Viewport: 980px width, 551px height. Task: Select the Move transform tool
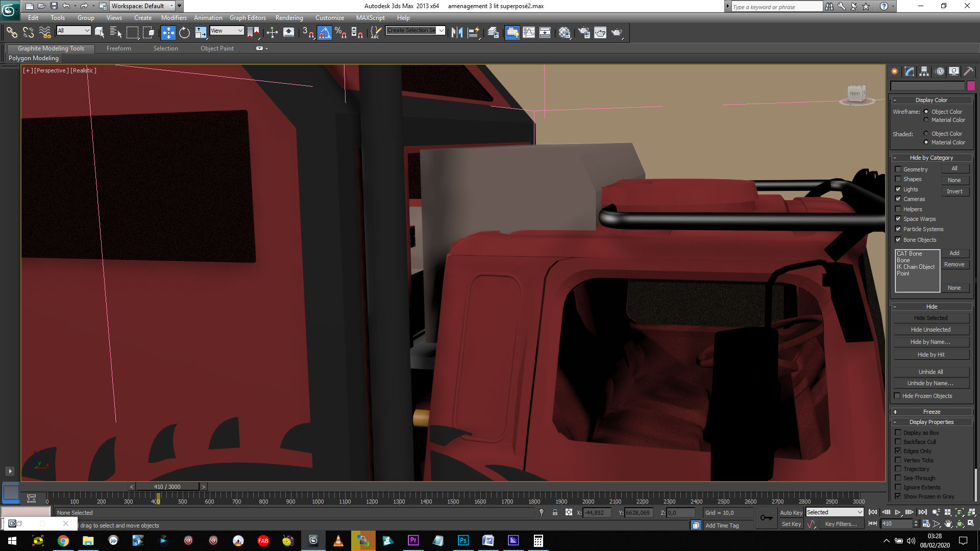(168, 33)
